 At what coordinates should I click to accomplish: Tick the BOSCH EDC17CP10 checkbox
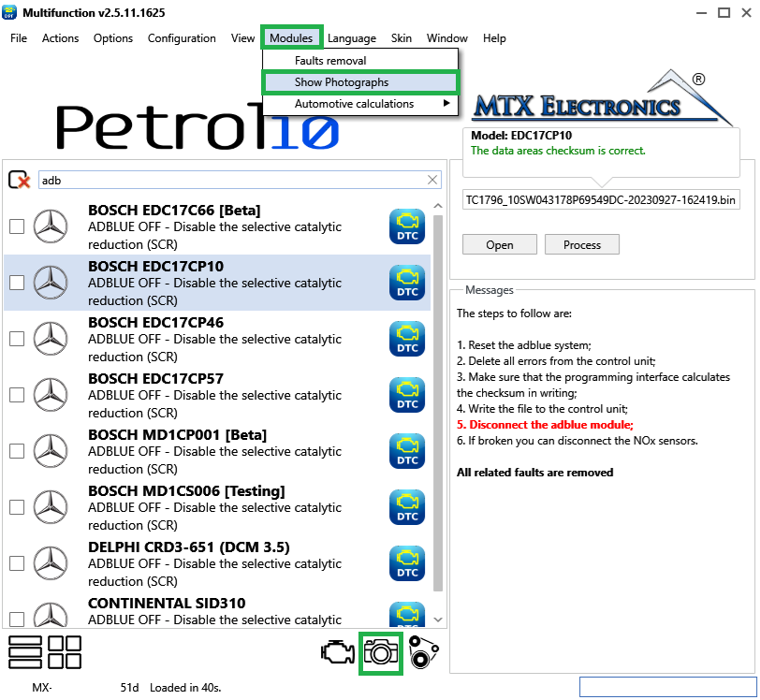tap(17, 283)
